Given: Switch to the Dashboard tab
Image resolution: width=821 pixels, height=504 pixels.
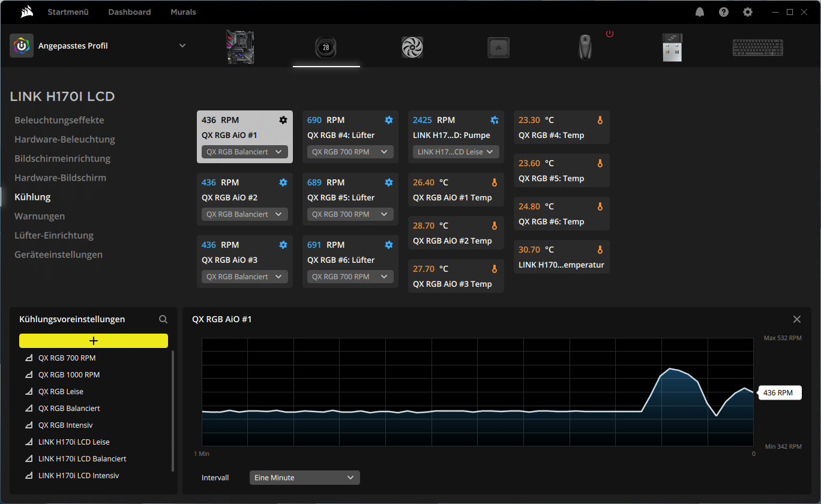Looking at the screenshot, I should click(x=130, y=12).
